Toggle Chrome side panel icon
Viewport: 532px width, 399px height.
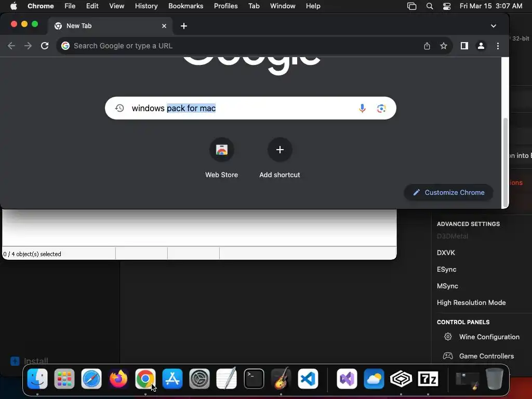pyautogui.click(x=464, y=46)
